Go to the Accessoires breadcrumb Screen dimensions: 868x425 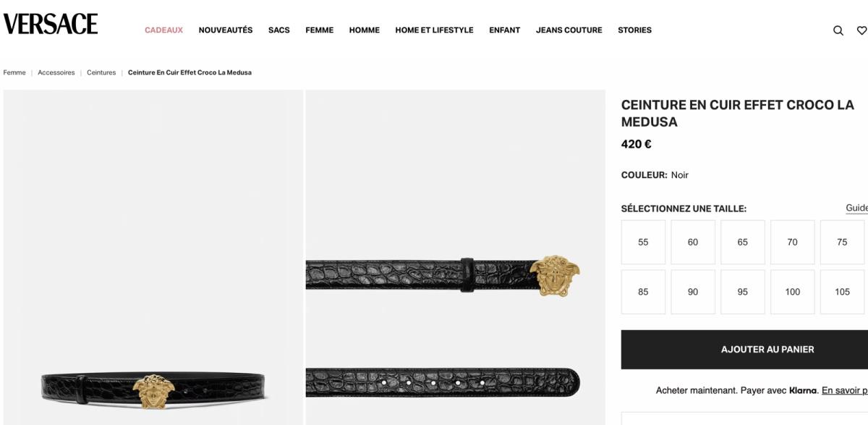[56, 72]
